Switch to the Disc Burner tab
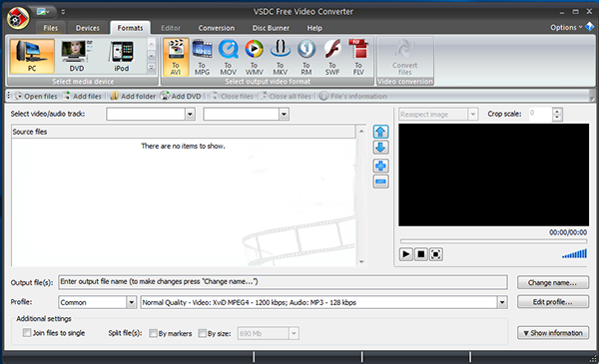 tap(271, 28)
